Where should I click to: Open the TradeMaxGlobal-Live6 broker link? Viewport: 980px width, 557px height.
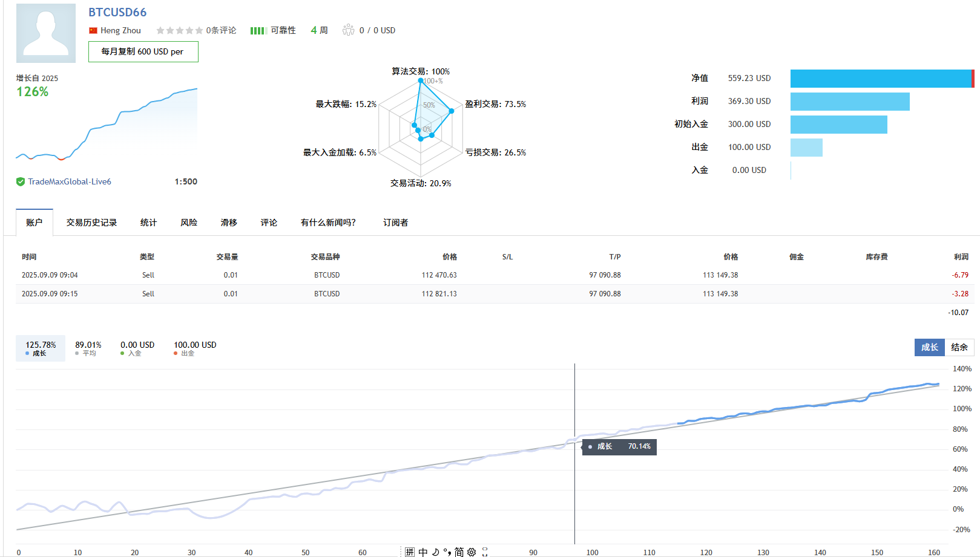point(70,181)
